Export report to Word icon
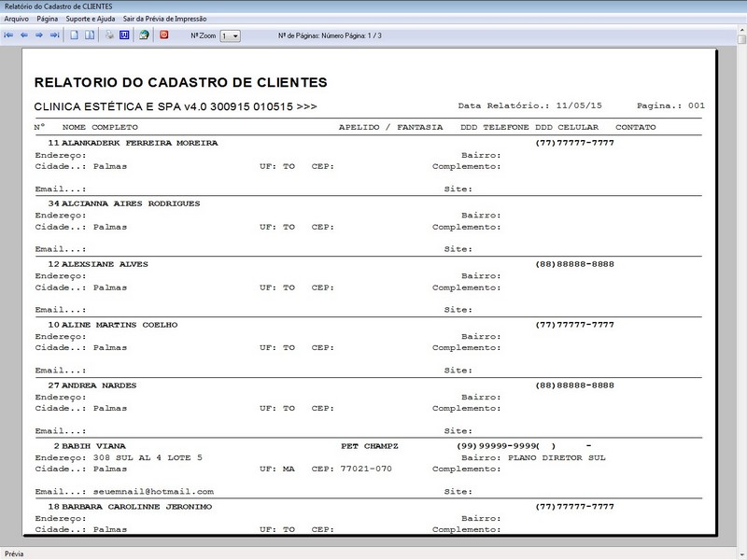The width and height of the screenshot is (747, 560). (124, 35)
